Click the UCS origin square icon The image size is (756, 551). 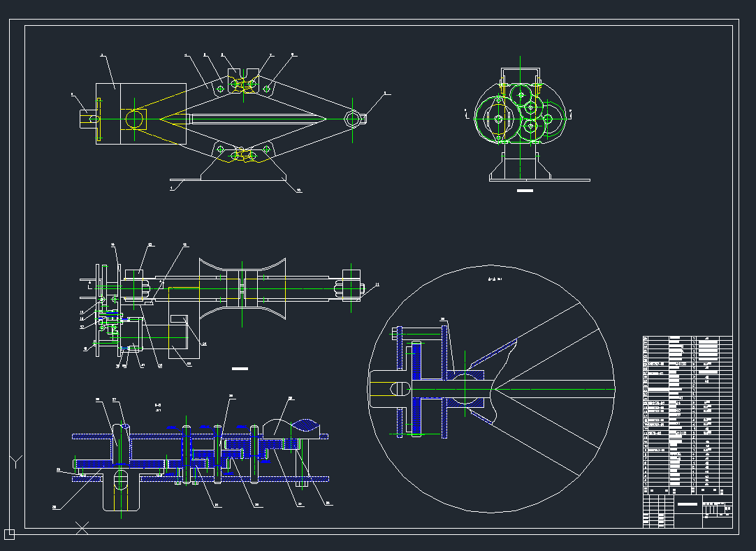pos(9,534)
